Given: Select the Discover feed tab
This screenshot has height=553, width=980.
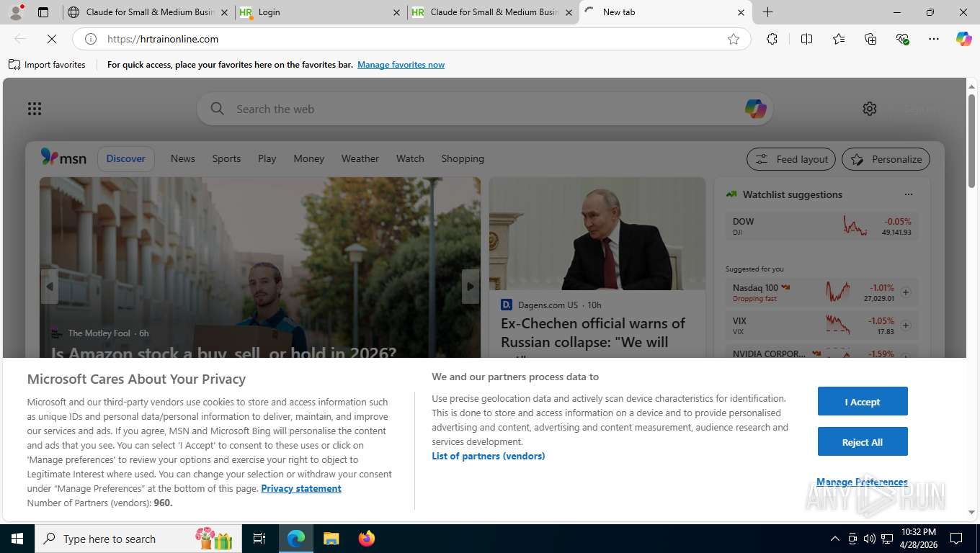Looking at the screenshot, I should (126, 158).
